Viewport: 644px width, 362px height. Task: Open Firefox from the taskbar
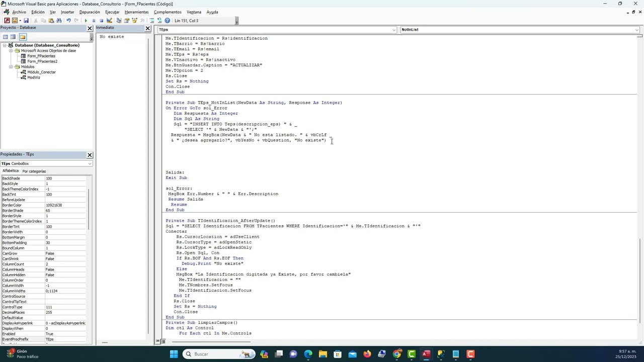(x=367, y=354)
